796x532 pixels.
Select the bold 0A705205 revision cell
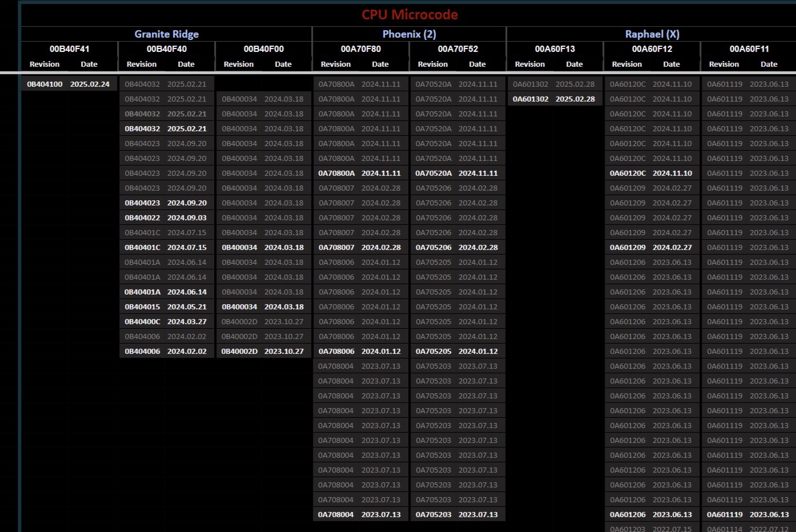tap(433, 351)
